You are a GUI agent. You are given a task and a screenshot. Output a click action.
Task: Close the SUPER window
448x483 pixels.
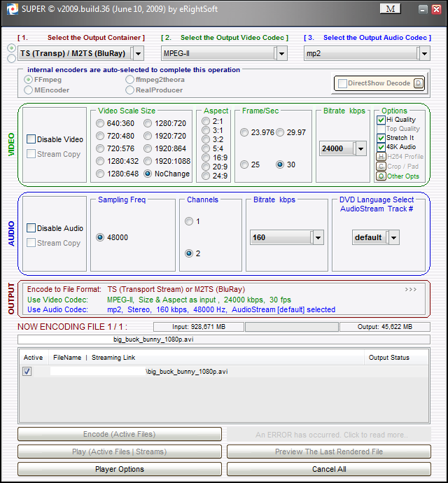437,9
